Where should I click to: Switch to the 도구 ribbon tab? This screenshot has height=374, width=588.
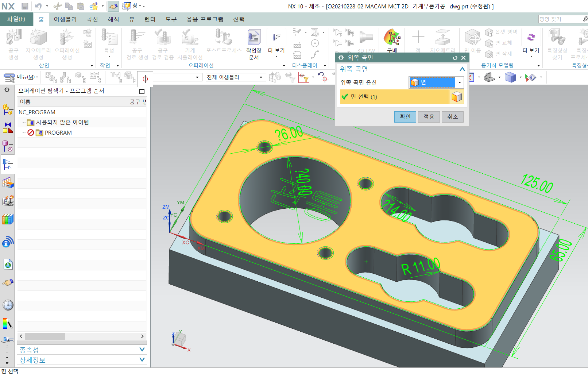[171, 19]
